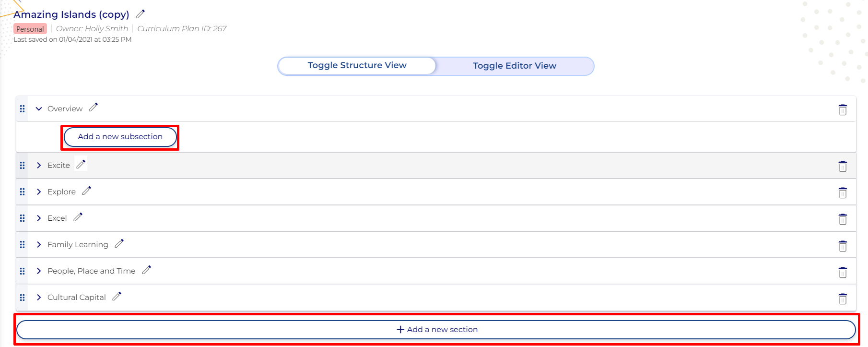
Task: Click the Personal tag label
Action: [30, 29]
